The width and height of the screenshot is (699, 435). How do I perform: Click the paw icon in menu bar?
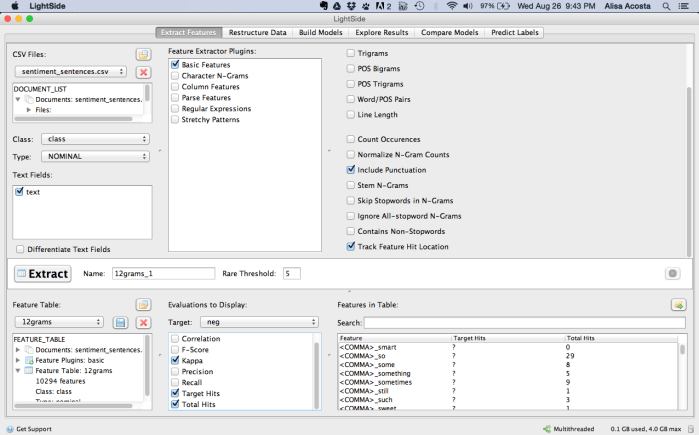366,6
